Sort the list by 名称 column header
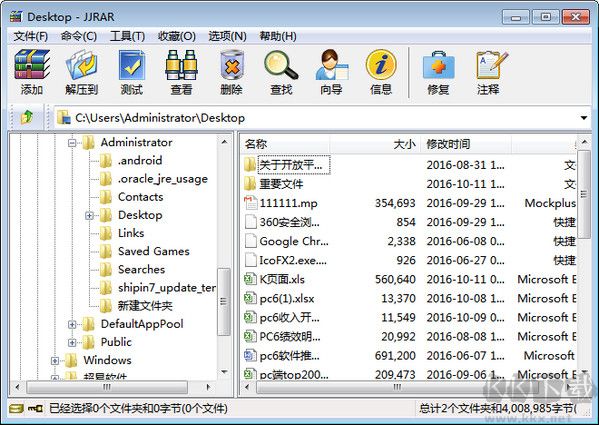This screenshot has width=599, height=425. [285, 144]
